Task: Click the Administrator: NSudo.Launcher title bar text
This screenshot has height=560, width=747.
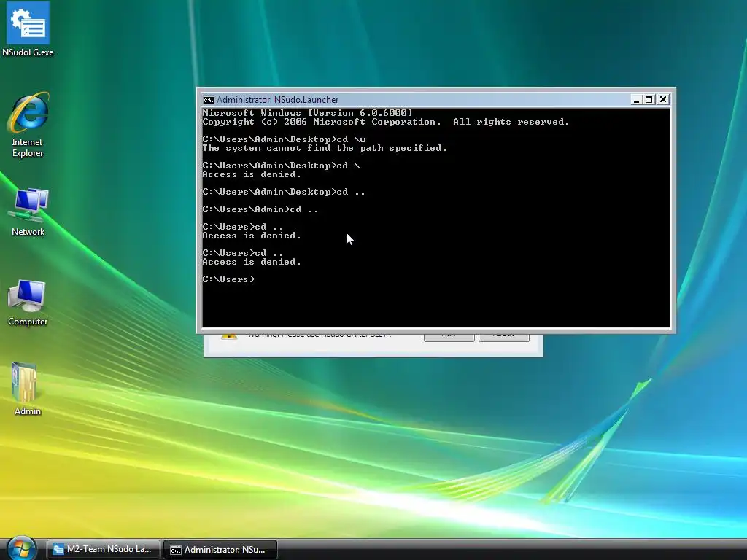Action: [278, 99]
